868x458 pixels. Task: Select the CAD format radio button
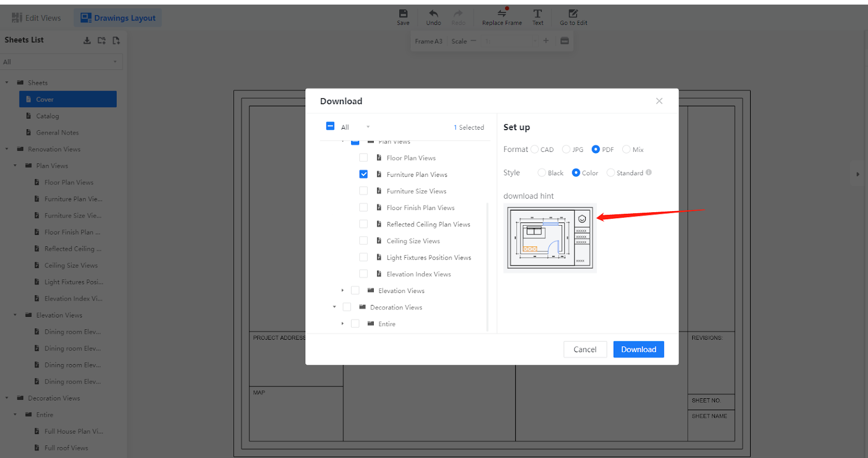tap(535, 149)
